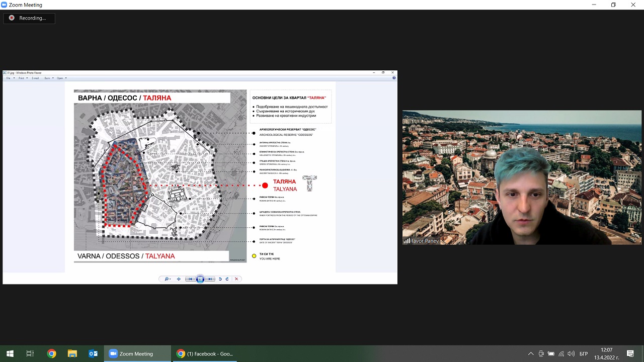Delete image with the red X icon
Viewport: 644px width, 362px height.
[236, 279]
